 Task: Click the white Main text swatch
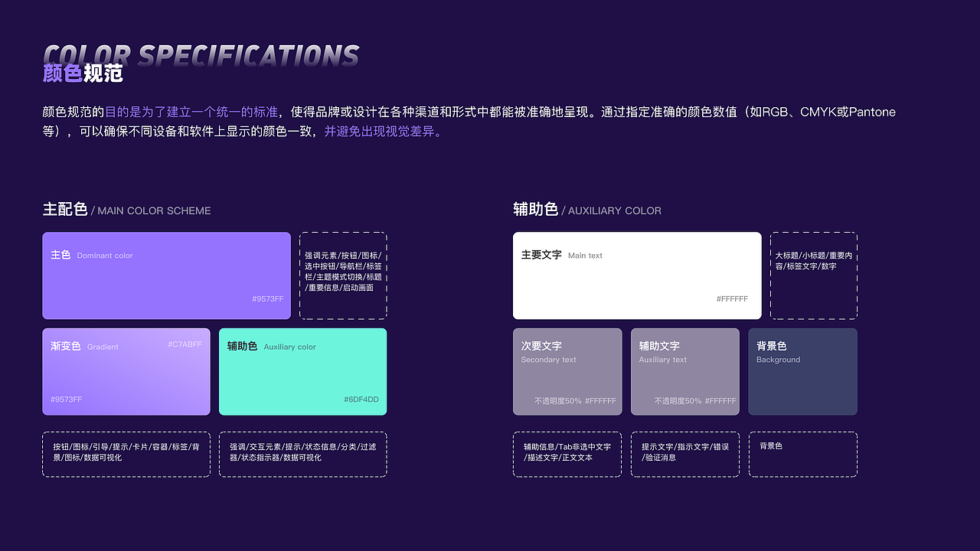636,275
